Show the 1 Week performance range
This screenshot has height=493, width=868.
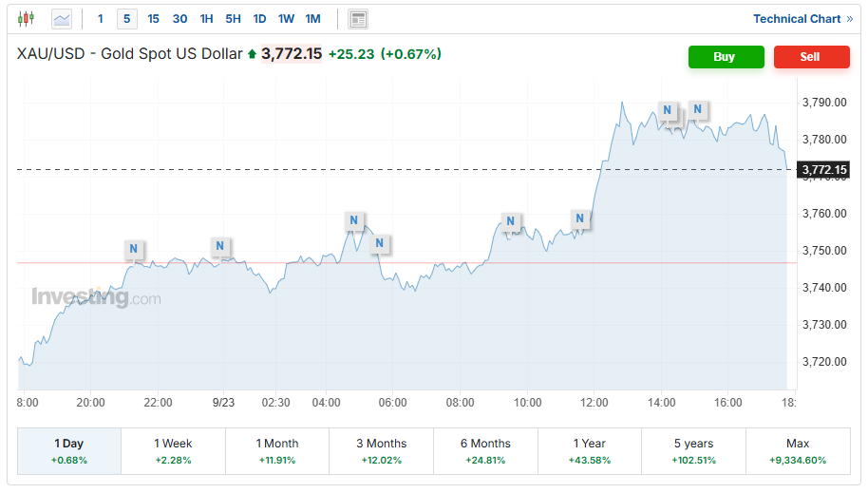coord(173,450)
